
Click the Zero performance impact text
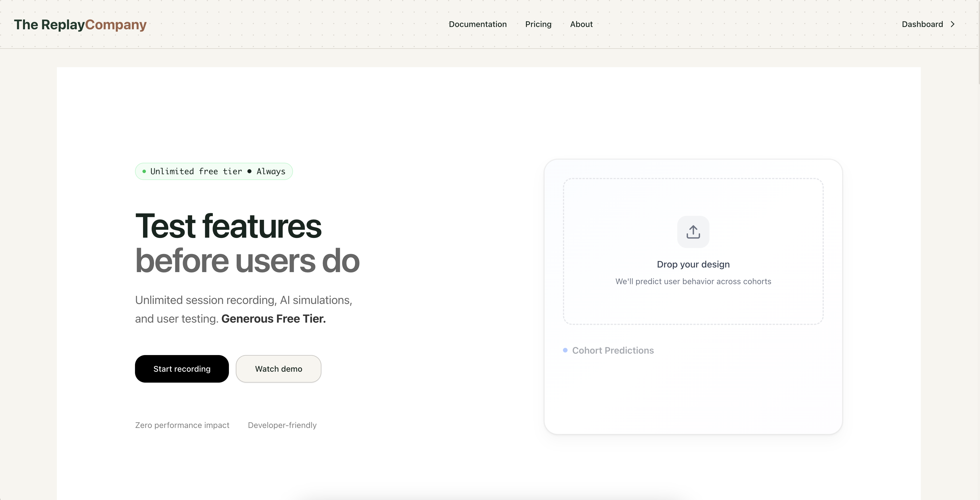tap(182, 425)
